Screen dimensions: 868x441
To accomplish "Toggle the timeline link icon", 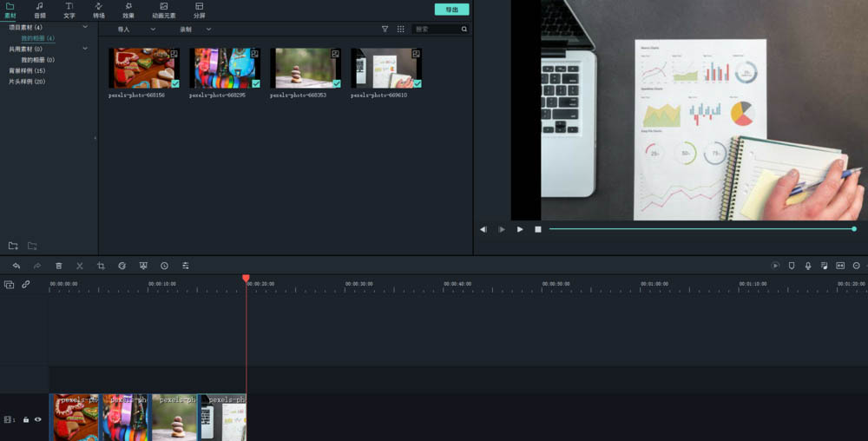I will point(25,285).
